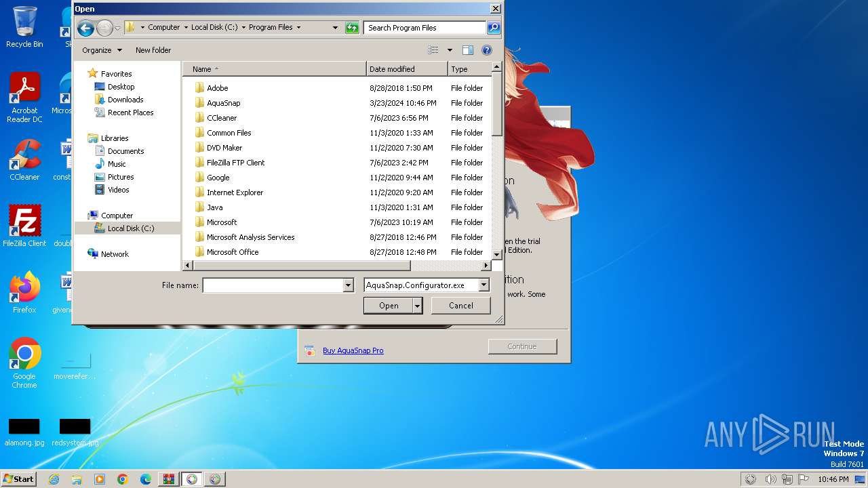Image resolution: width=868 pixels, height=488 pixels.
Task: Select CCleaner desktop shortcut
Action: [x=24, y=160]
